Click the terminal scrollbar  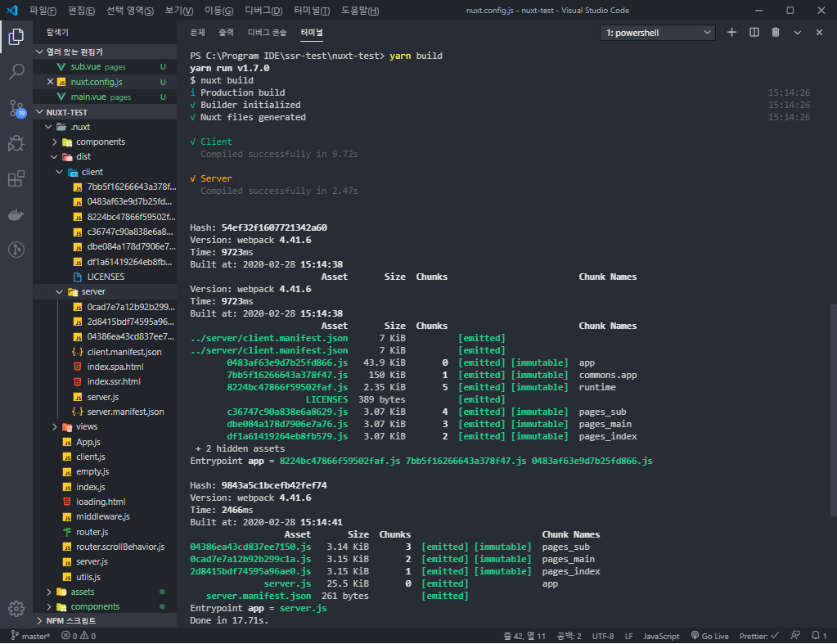pos(833,410)
